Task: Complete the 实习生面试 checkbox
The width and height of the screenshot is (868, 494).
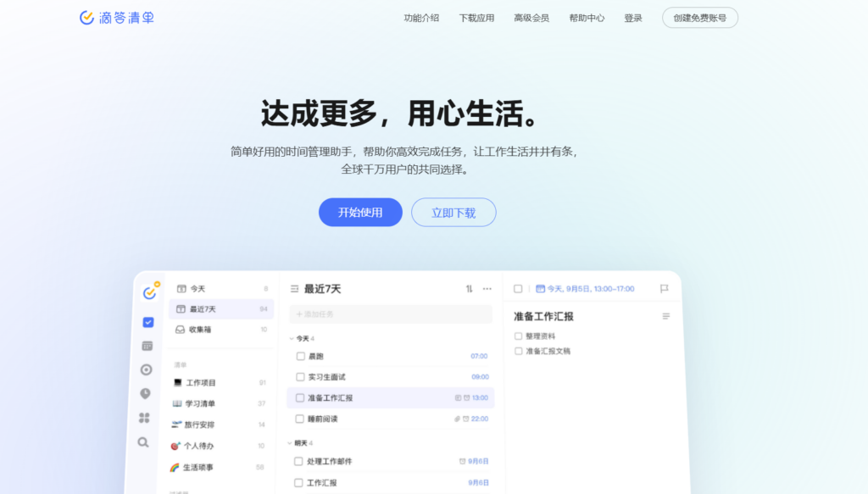Action: pyautogui.click(x=299, y=377)
